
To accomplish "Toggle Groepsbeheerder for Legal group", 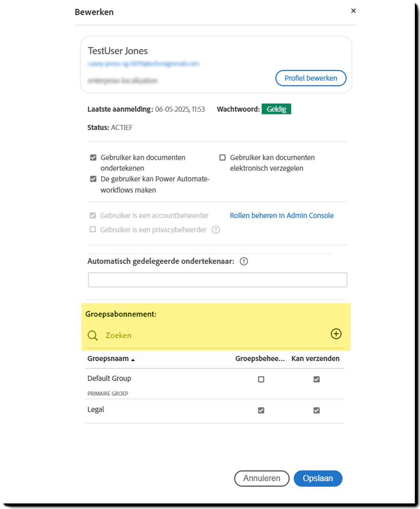I will 261,410.
